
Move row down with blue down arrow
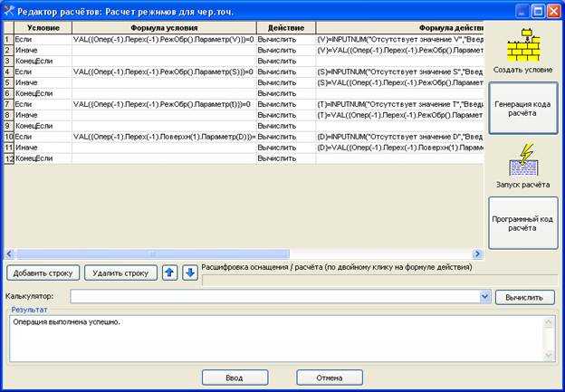pyautogui.click(x=190, y=273)
